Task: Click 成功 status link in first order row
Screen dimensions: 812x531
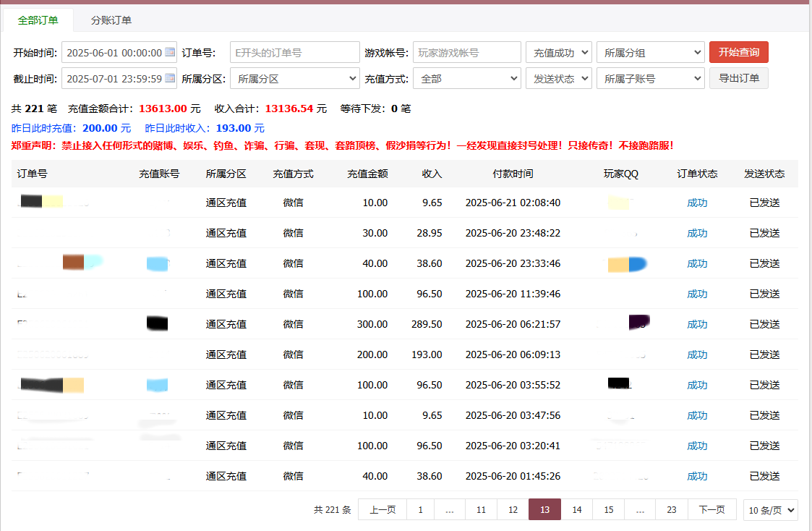Action: point(697,203)
